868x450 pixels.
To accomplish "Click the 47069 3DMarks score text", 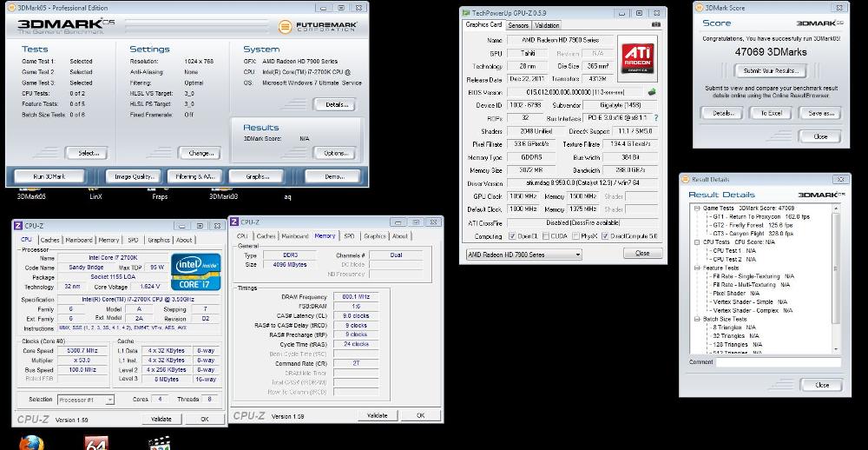I will (x=771, y=52).
